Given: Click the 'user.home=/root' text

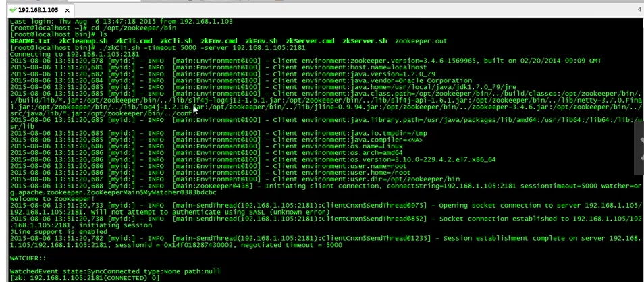Looking at the screenshot, I should point(380,173).
